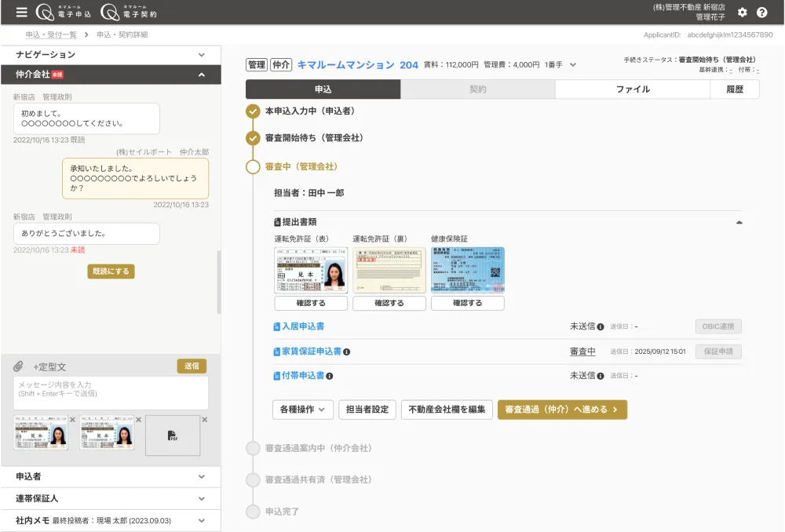
Task: Click the info icon beside 付帯申込書
Action: 330,376
